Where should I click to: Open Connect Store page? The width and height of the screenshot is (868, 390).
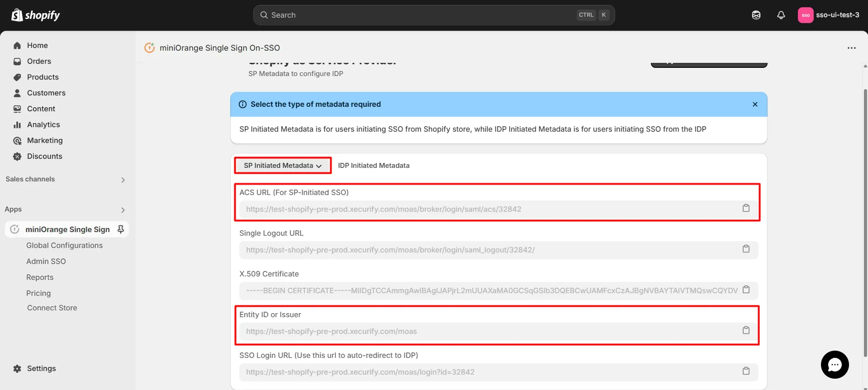[x=52, y=308]
